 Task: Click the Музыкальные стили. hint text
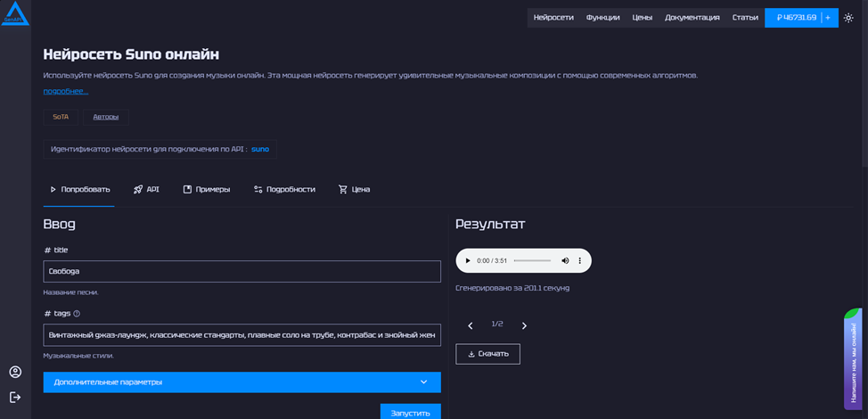(78, 356)
